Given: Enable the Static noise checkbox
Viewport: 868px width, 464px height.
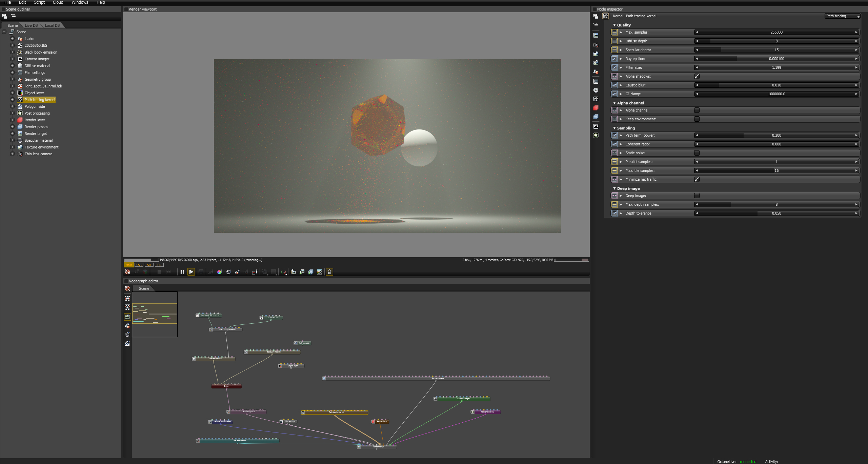Looking at the screenshot, I should coord(697,153).
